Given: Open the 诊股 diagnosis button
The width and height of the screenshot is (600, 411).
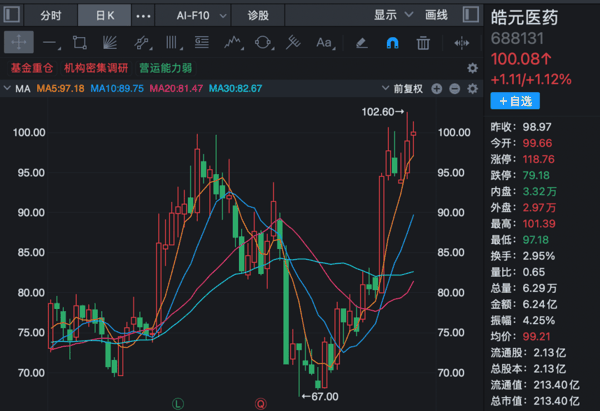Looking at the screenshot, I should (x=258, y=16).
